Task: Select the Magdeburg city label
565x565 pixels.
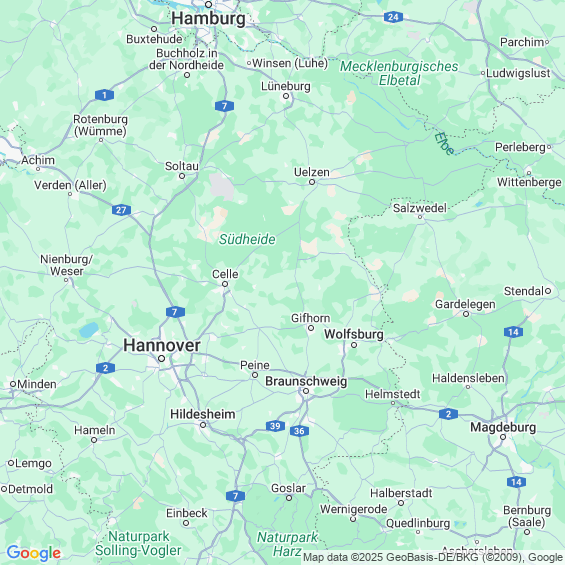Action: point(503,427)
